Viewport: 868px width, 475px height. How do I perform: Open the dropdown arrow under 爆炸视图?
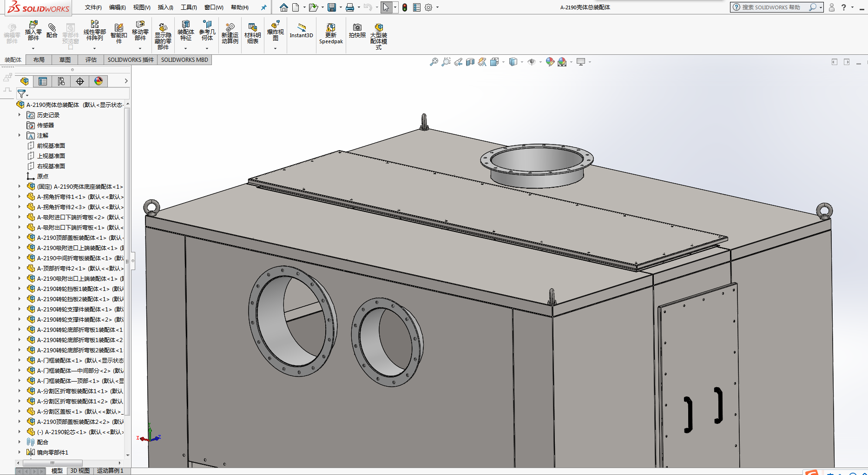click(275, 48)
